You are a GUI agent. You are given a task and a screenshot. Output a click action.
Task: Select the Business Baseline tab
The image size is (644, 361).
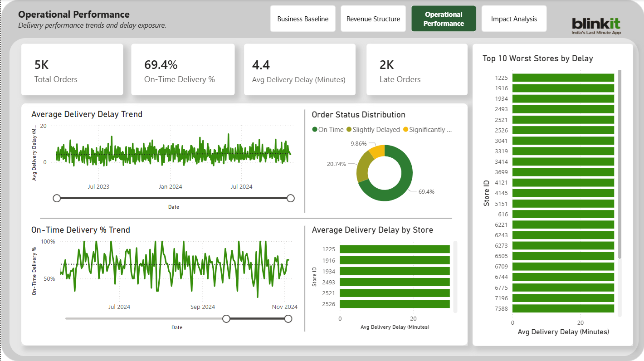tap(302, 18)
